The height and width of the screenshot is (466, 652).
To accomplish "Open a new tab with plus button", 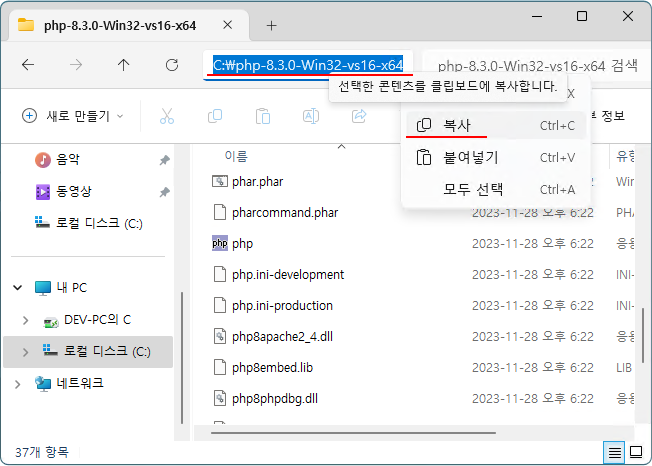I will click(x=271, y=26).
